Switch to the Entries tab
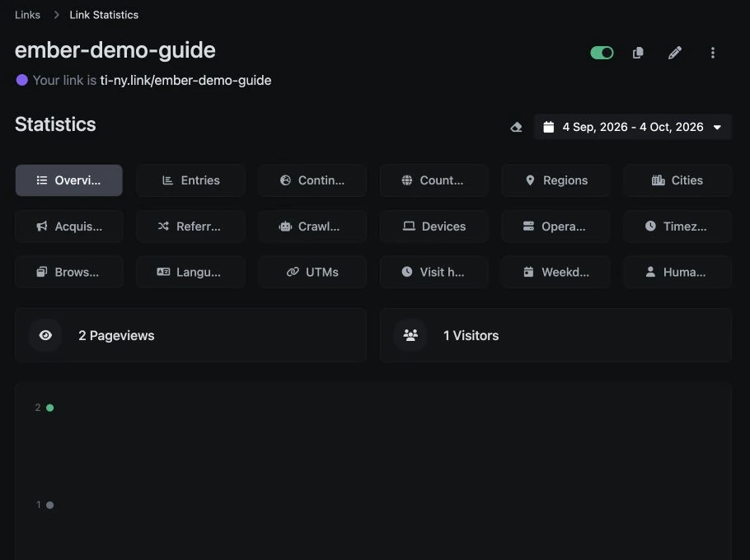This screenshot has height=560, width=750. [x=191, y=180]
